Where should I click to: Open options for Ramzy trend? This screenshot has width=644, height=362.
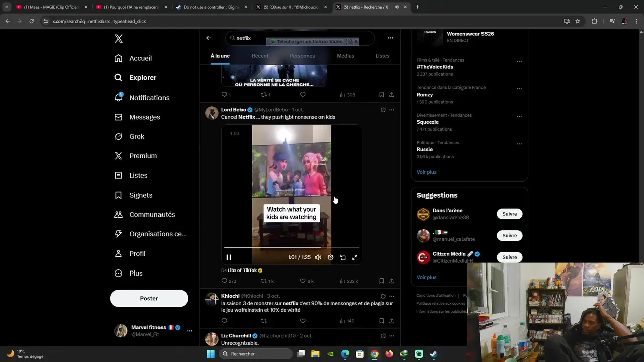click(519, 89)
